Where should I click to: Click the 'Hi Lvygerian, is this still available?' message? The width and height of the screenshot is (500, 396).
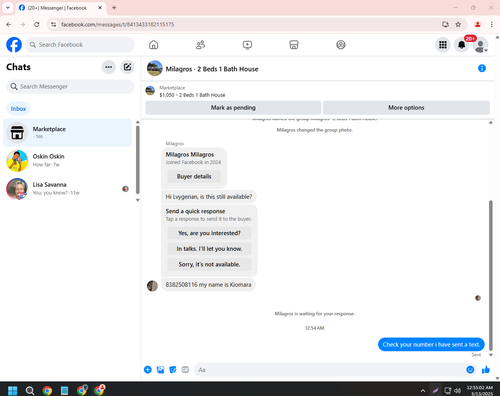point(209,197)
